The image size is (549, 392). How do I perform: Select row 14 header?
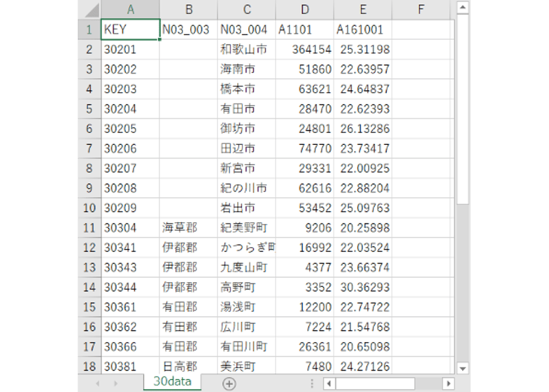tap(89, 287)
